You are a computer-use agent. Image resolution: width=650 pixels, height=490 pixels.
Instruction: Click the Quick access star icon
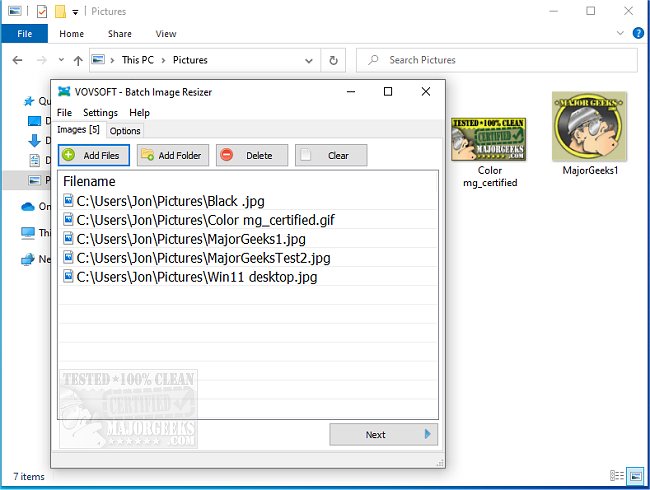tap(29, 101)
